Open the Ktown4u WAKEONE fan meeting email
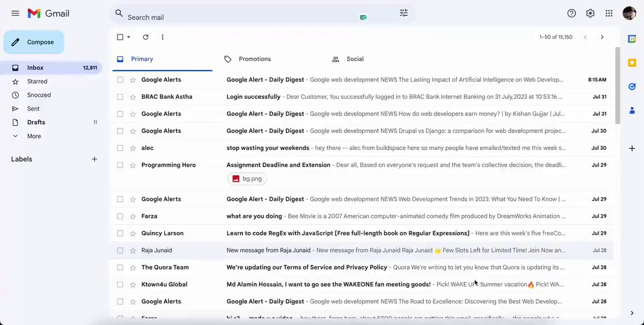Viewport: 644px width, 325px height. tap(362, 284)
